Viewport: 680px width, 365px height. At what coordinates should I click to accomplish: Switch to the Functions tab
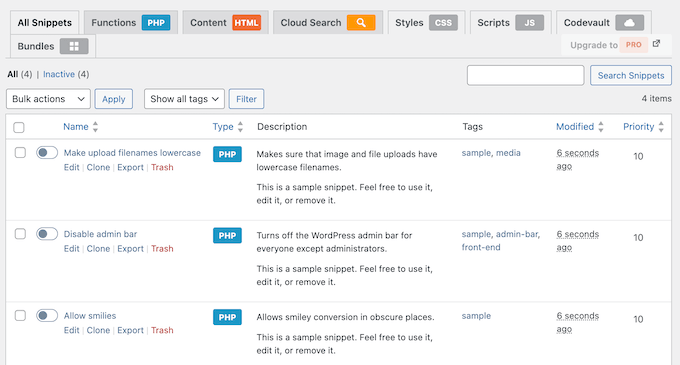pos(131,23)
